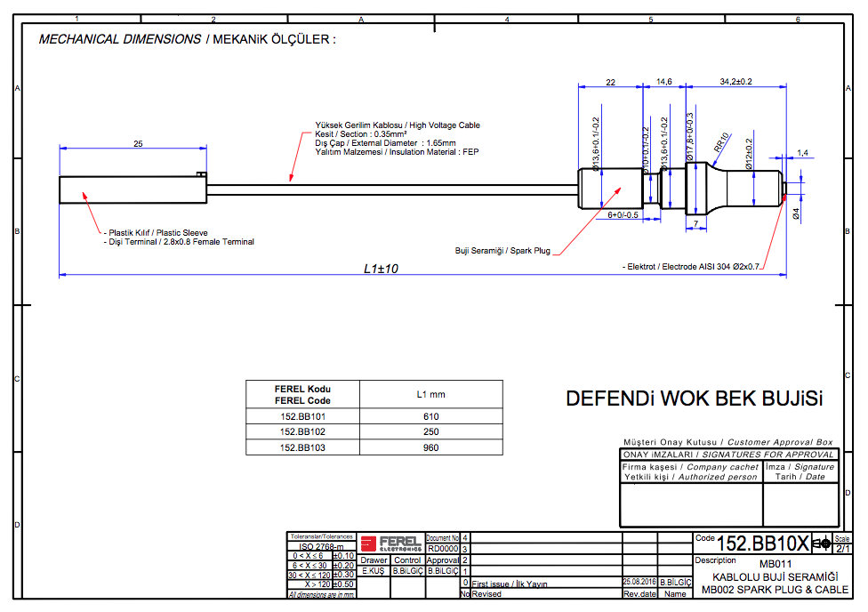This screenshot has width=868, height=612.
Task: Click the 25 dimension above plastic sleeve
Action: tap(138, 143)
